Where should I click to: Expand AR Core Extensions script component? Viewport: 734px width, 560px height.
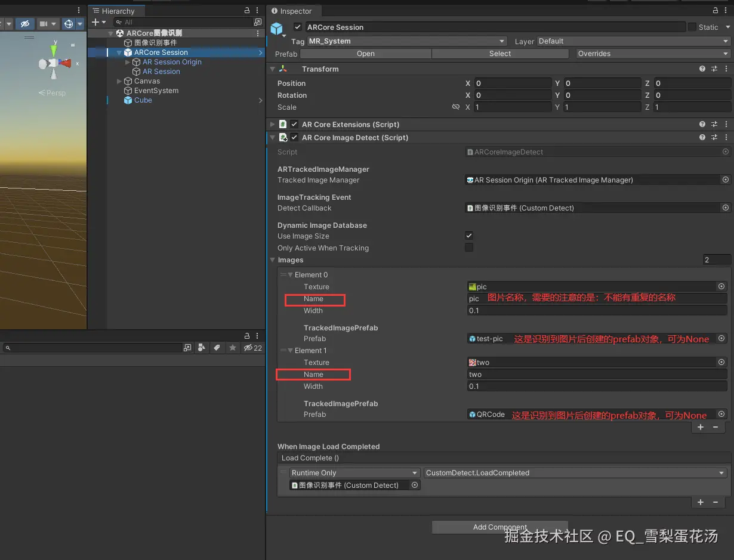tap(273, 125)
